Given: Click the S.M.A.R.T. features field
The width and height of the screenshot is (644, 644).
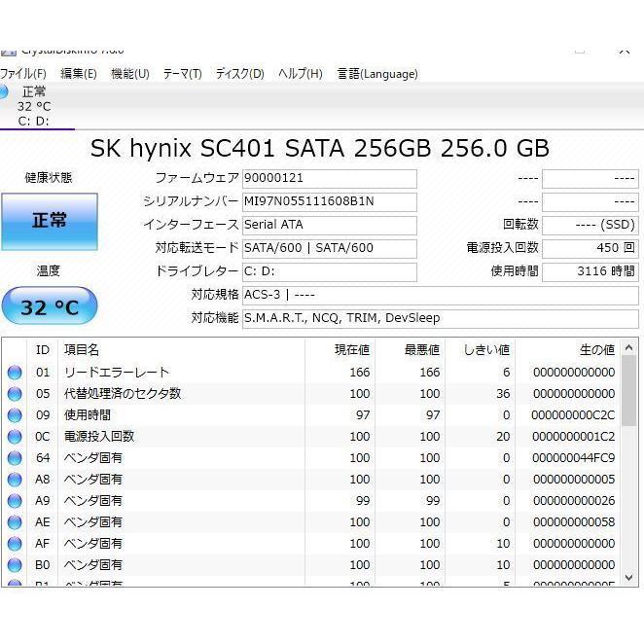Looking at the screenshot, I should coord(441,319).
